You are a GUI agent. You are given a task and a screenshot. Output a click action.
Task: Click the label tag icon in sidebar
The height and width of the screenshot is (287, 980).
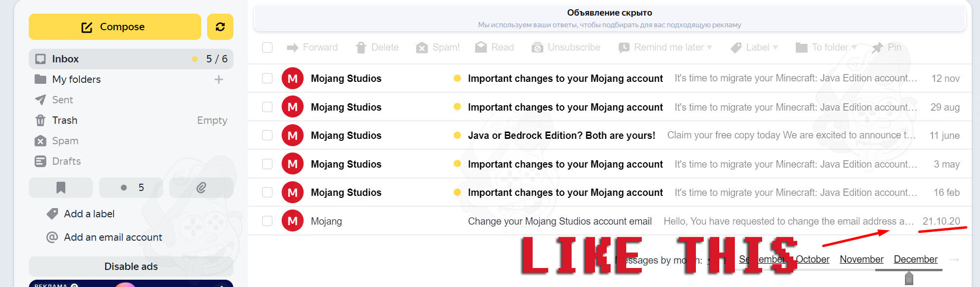coord(52,214)
